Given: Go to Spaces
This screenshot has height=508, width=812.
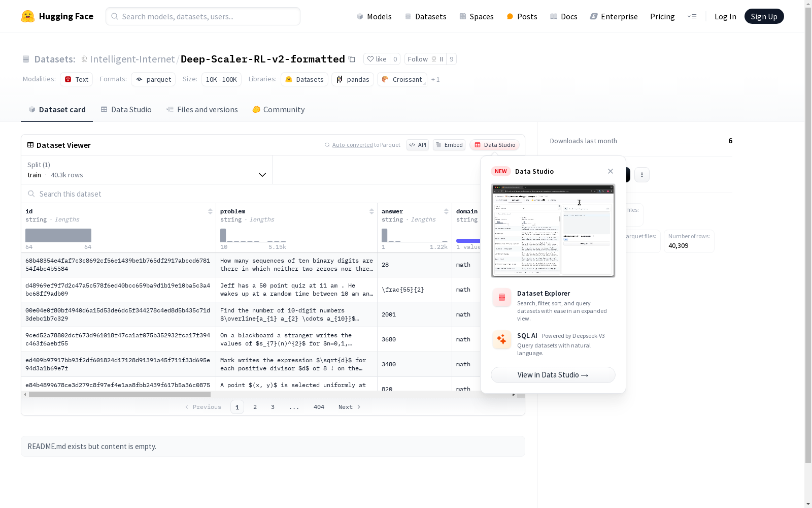Looking at the screenshot, I should coord(476,16).
